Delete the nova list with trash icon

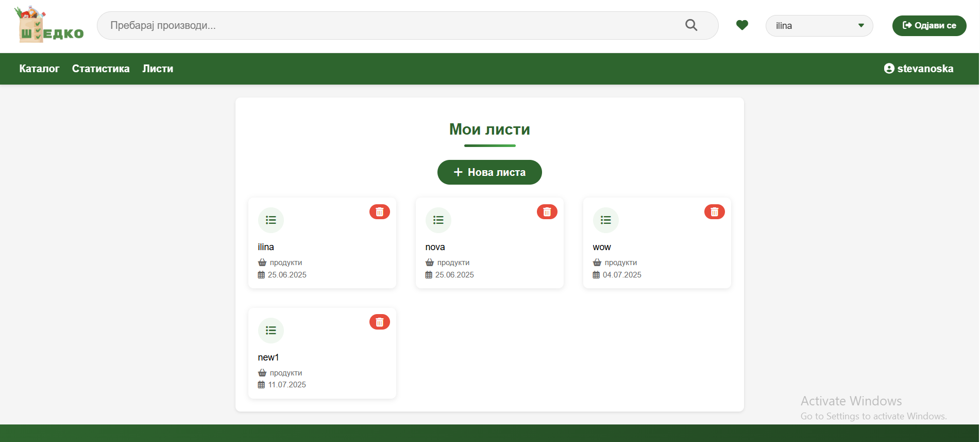pos(547,212)
